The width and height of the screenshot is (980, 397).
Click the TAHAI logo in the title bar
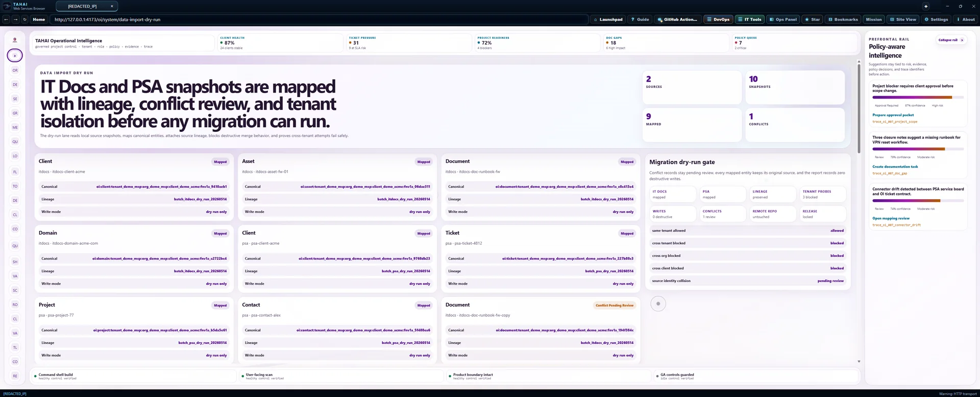[7, 6]
